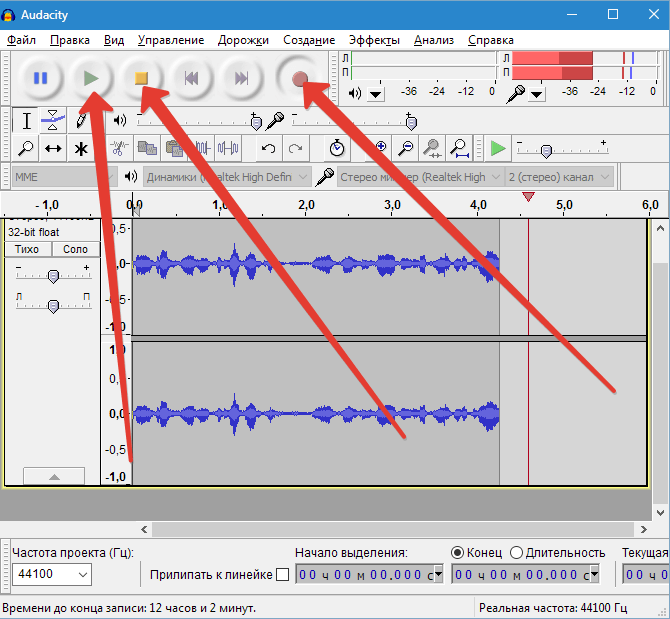The height and width of the screenshot is (619, 670).
Task: Start recording with the red Record button
Action: (x=300, y=78)
